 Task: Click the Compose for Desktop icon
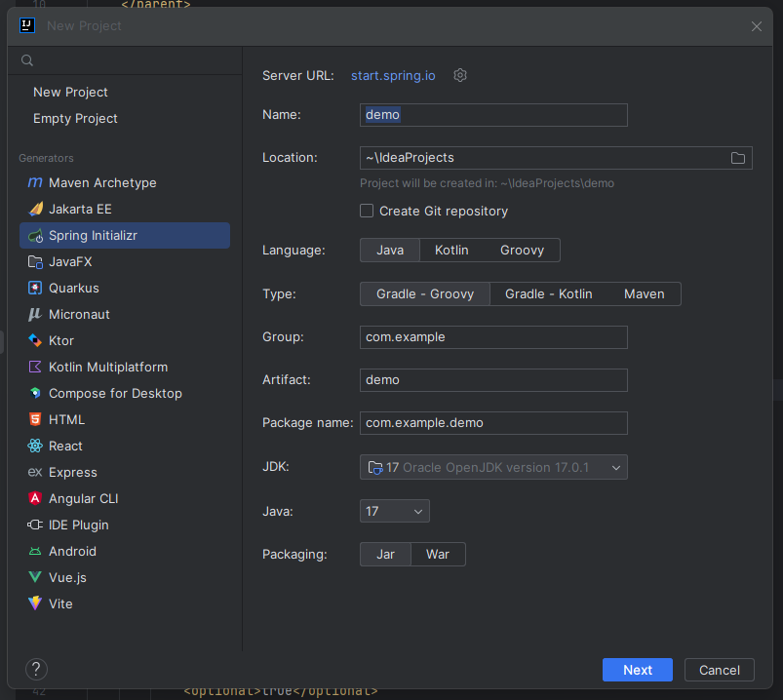[35, 393]
